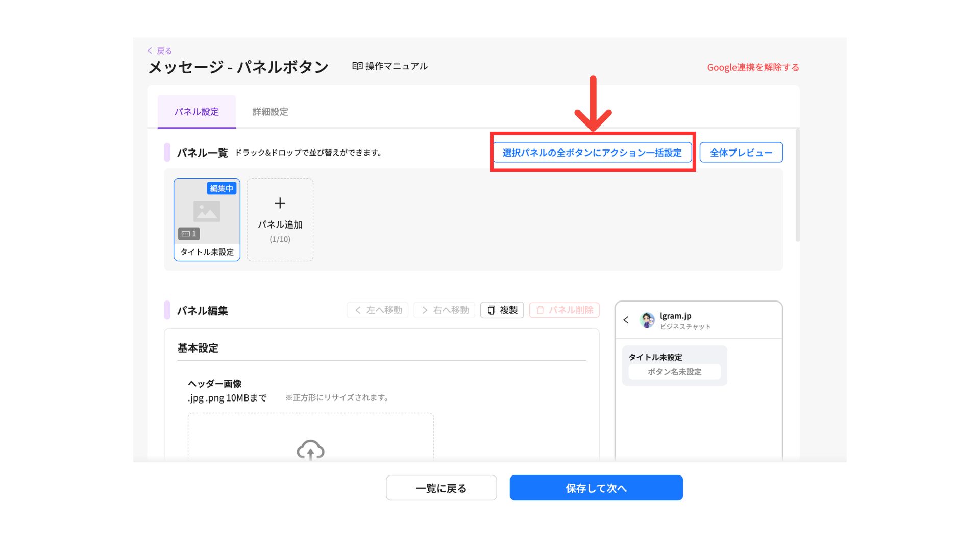The height and width of the screenshot is (551, 980).
Task: Click the button count badge on panel
Action: [189, 234]
